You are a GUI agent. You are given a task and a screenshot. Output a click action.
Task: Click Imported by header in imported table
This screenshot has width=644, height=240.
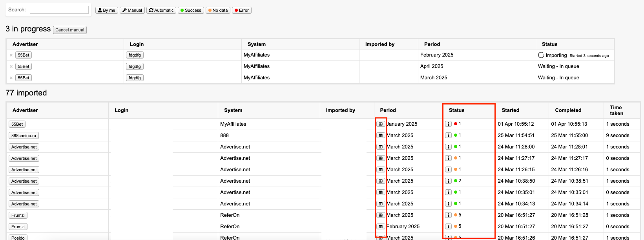[340, 110]
